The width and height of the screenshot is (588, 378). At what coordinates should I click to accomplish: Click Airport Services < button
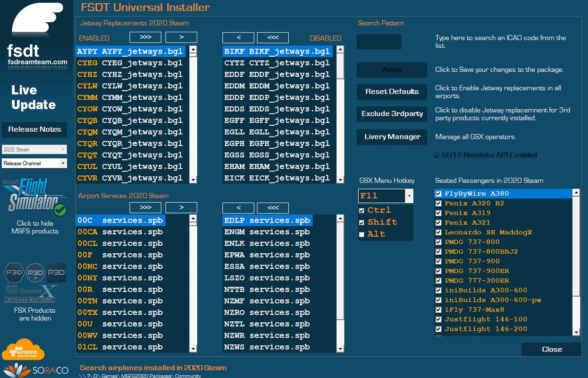click(238, 207)
